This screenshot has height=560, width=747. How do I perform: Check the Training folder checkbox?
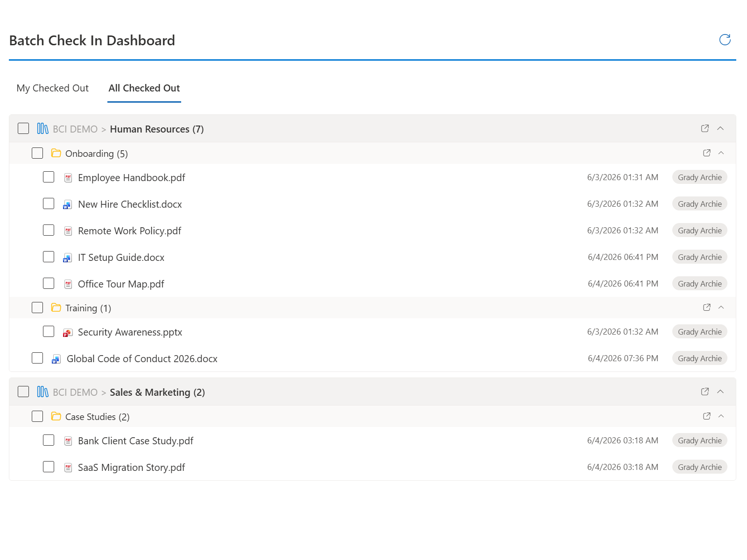(x=37, y=308)
